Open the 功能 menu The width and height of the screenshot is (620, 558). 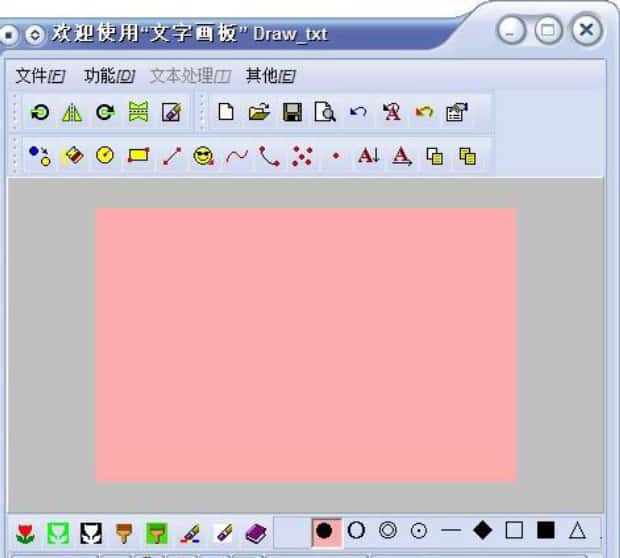click(x=109, y=76)
